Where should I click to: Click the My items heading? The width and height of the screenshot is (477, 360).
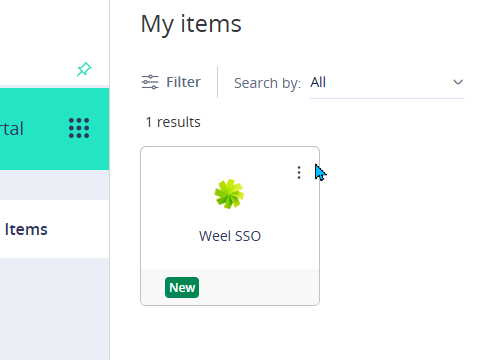(x=191, y=24)
